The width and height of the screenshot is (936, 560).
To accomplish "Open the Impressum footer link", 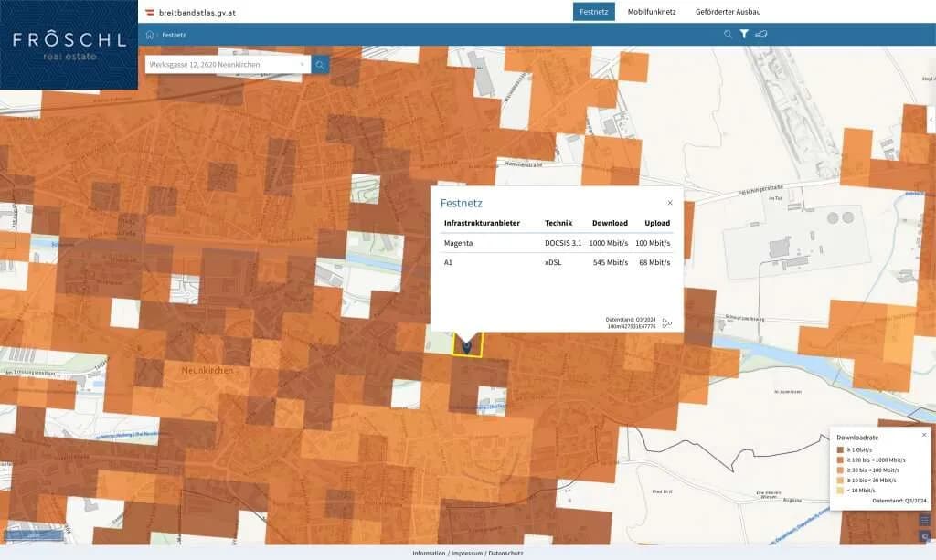I will [467, 554].
